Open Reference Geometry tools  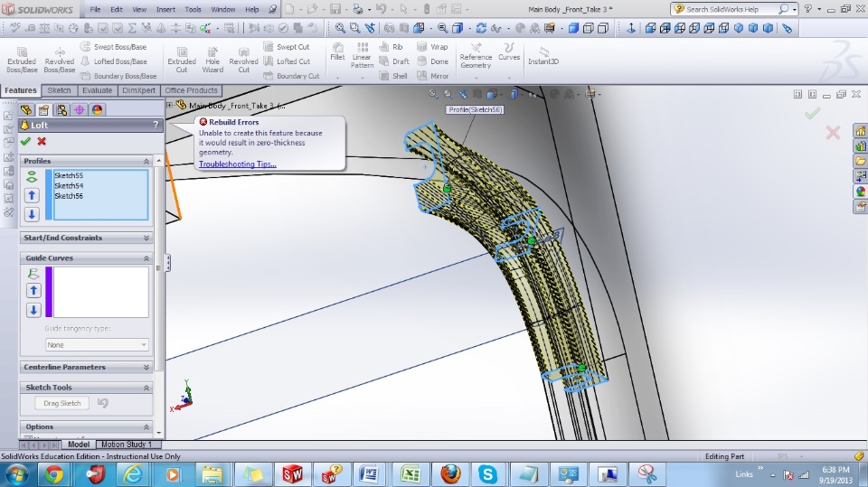click(x=476, y=56)
